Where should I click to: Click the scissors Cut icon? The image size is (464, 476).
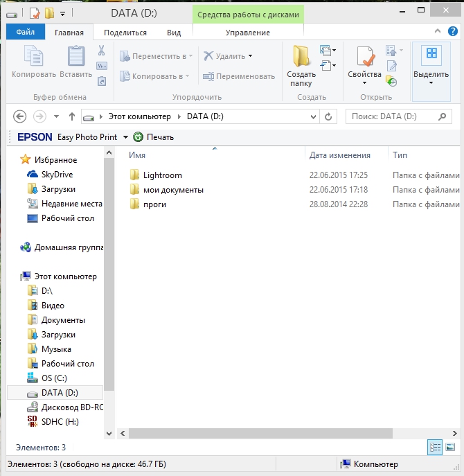101,51
